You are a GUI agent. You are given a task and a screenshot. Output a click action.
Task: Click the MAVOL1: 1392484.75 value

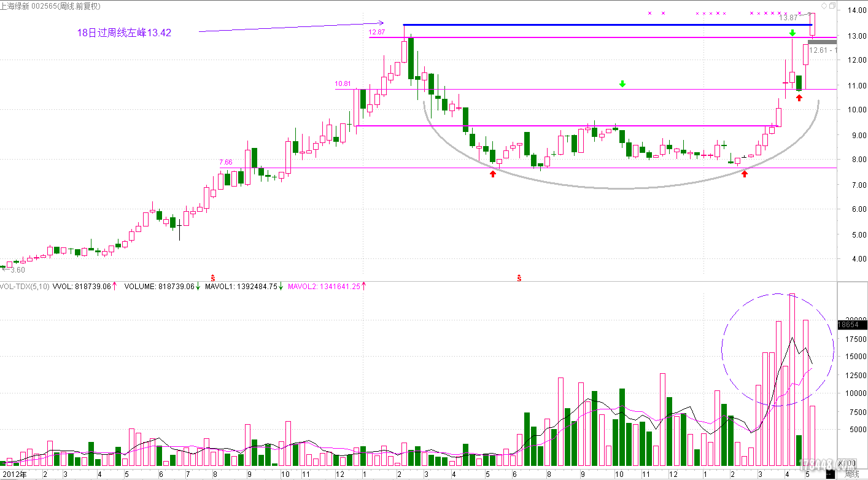tap(241, 286)
